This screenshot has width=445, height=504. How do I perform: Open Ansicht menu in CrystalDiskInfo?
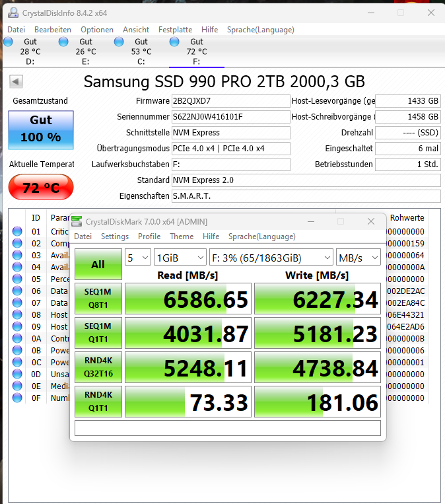136,30
